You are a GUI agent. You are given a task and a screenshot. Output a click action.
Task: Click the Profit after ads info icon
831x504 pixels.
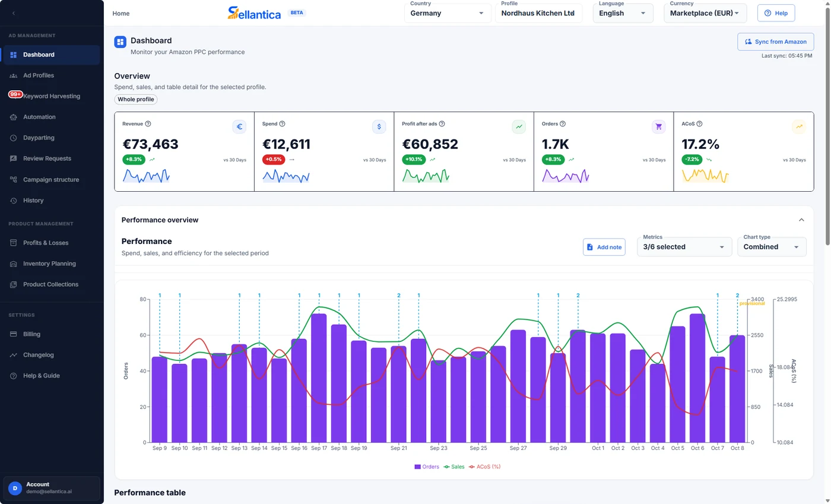442,124
